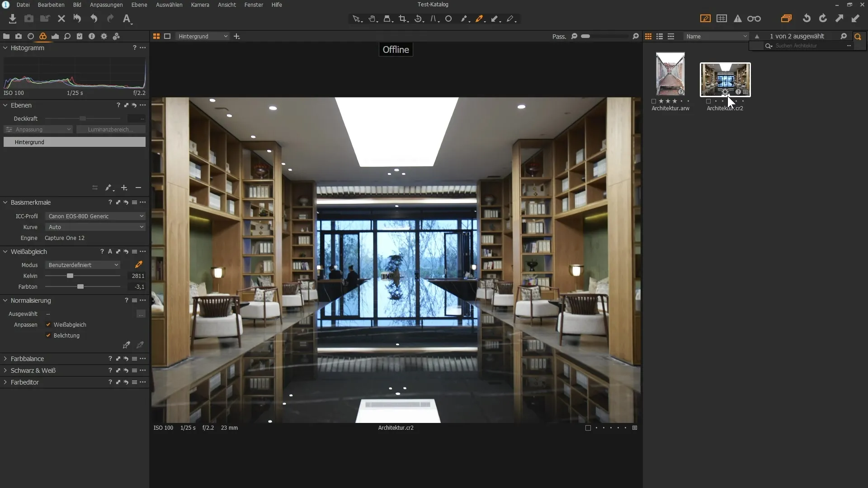Expand the Farbeditor panel
The height and width of the screenshot is (488, 868).
point(5,382)
